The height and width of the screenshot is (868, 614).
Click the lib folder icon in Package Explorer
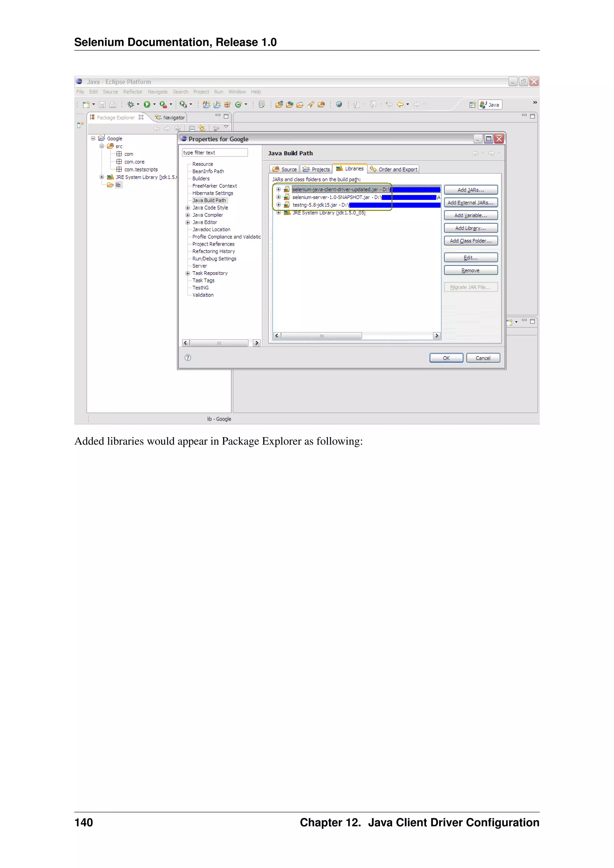click(x=110, y=185)
